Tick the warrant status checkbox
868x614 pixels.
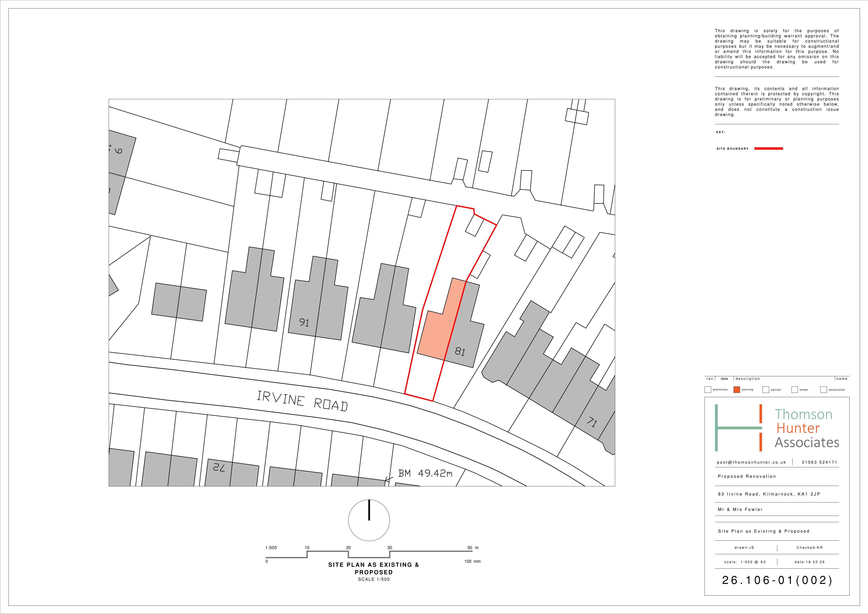[766, 390]
